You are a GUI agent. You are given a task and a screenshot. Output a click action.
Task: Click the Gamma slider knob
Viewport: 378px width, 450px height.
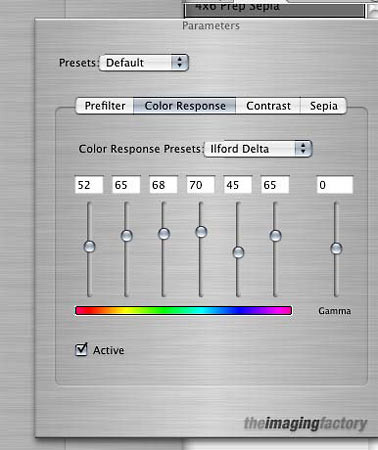point(336,248)
